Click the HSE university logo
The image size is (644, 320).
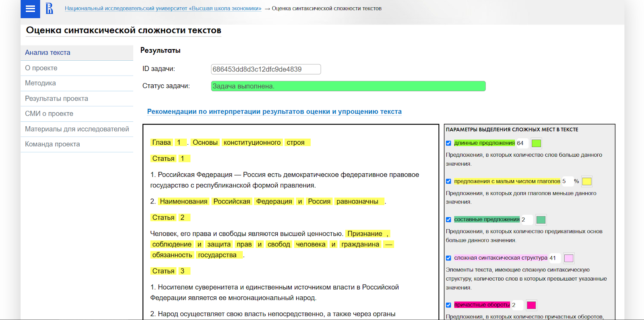click(49, 8)
